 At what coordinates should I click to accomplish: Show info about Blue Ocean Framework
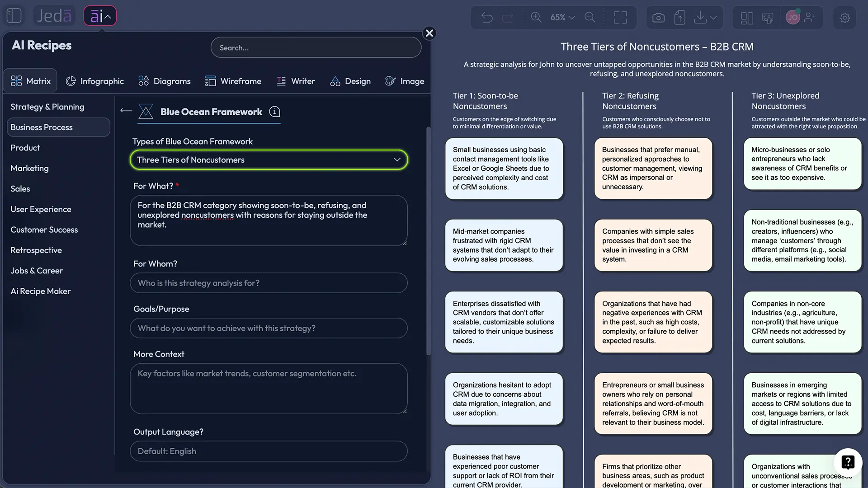[x=274, y=112]
